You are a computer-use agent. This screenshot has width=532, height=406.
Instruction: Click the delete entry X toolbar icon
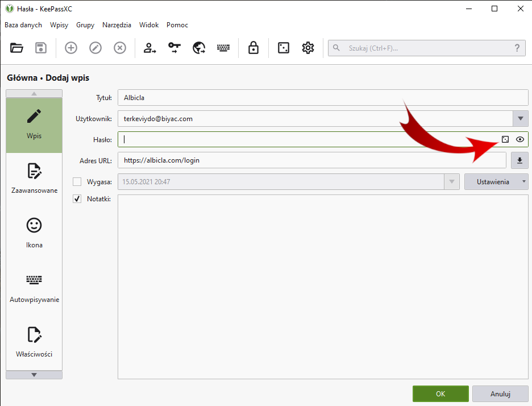[x=120, y=48]
